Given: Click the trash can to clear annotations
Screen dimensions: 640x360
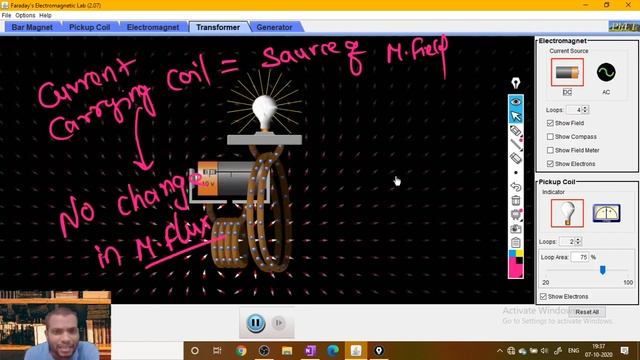Looking at the screenshot, I should click(x=516, y=200).
